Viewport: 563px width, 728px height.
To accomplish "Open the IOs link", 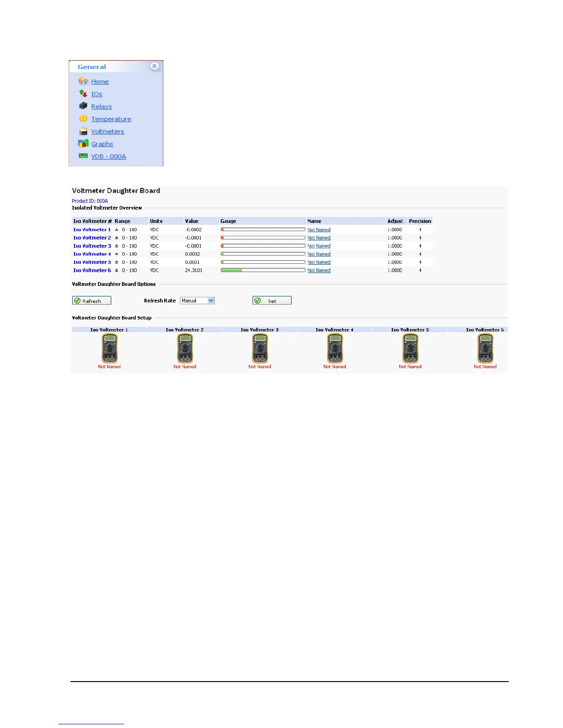I will 97,94.
